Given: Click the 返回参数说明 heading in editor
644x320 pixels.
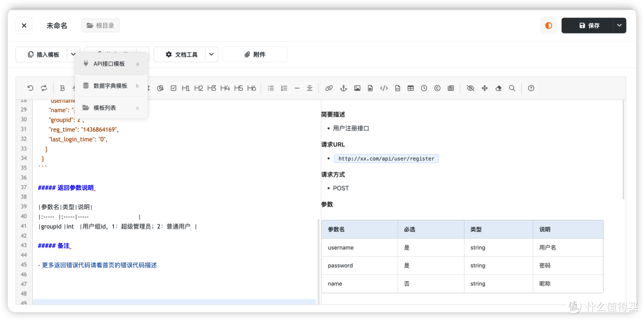Looking at the screenshot, I should (66, 187).
